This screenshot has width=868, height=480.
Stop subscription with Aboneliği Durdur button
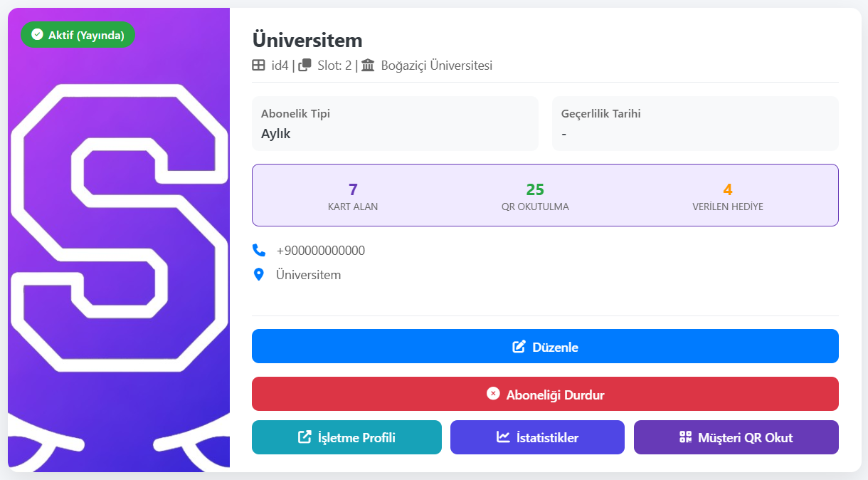coord(545,394)
